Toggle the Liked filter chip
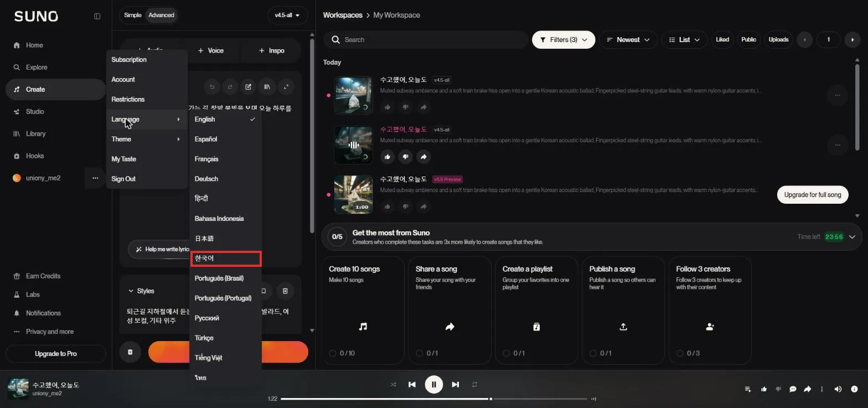 pyautogui.click(x=722, y=40)
